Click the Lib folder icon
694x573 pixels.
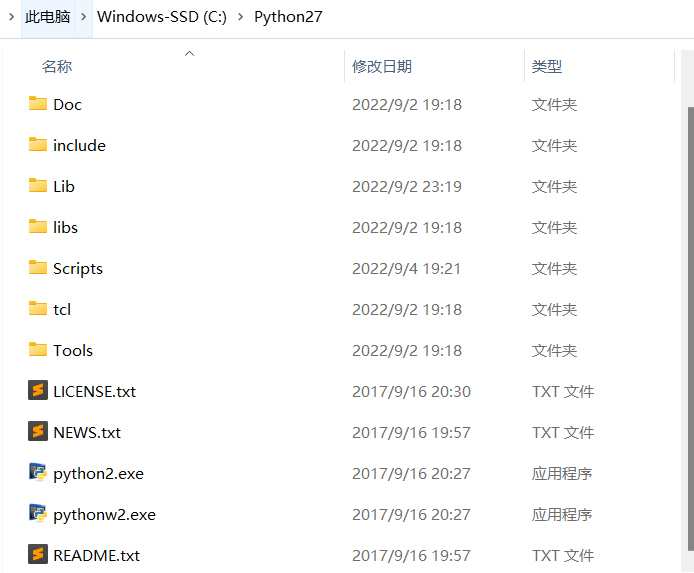click(38, 186)
